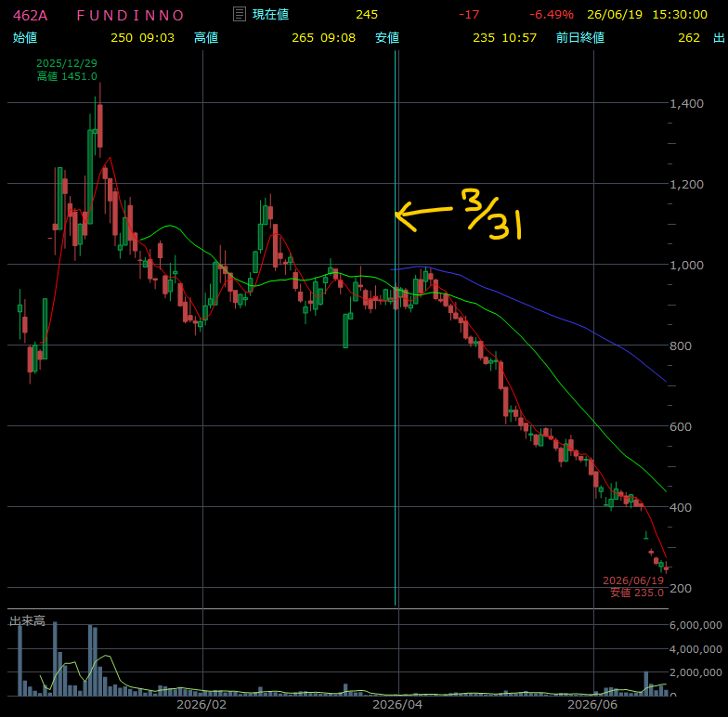Click the percent change -6.49%

[x=552, y=15]
